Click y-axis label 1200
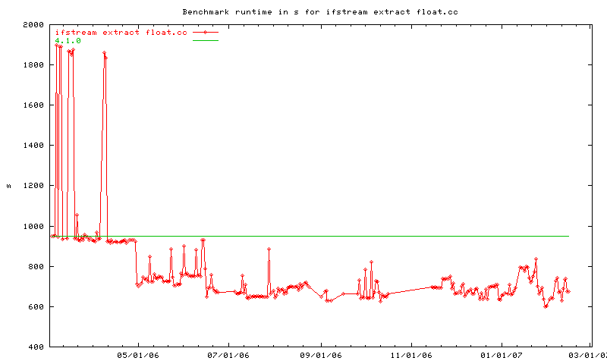Image resolution: width=607 pixels, height=364 pixels. coord(33,186)
